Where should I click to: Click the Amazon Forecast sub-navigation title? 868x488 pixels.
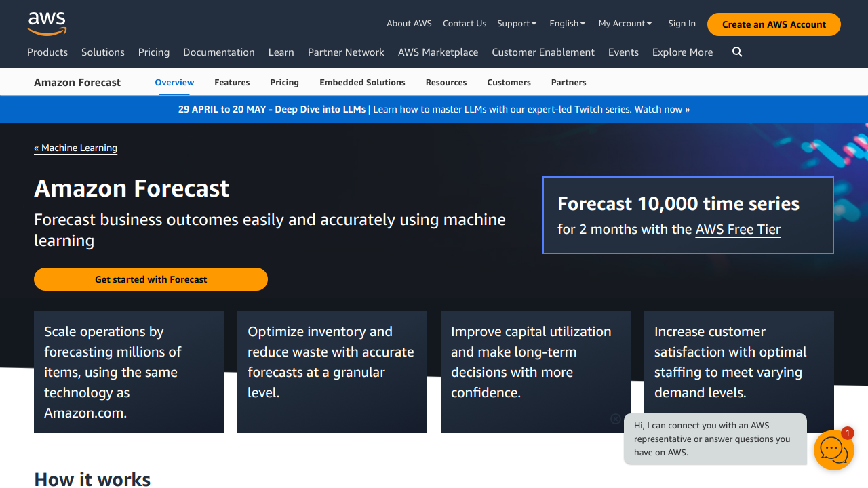(x=77, y=83)
